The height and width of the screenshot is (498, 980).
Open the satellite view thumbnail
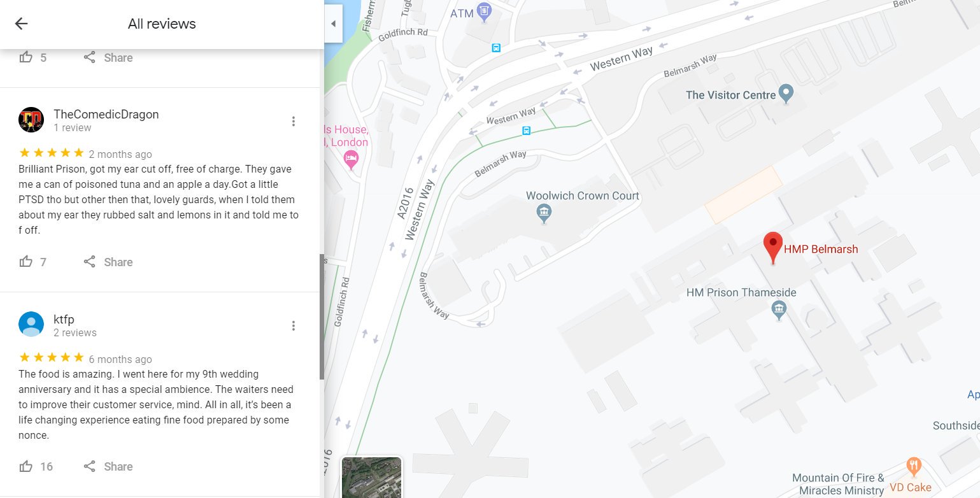click(x=372, y=477)
